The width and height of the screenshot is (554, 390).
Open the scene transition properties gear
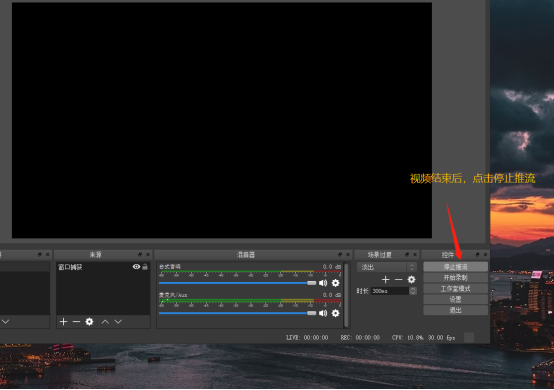point(411,279)
